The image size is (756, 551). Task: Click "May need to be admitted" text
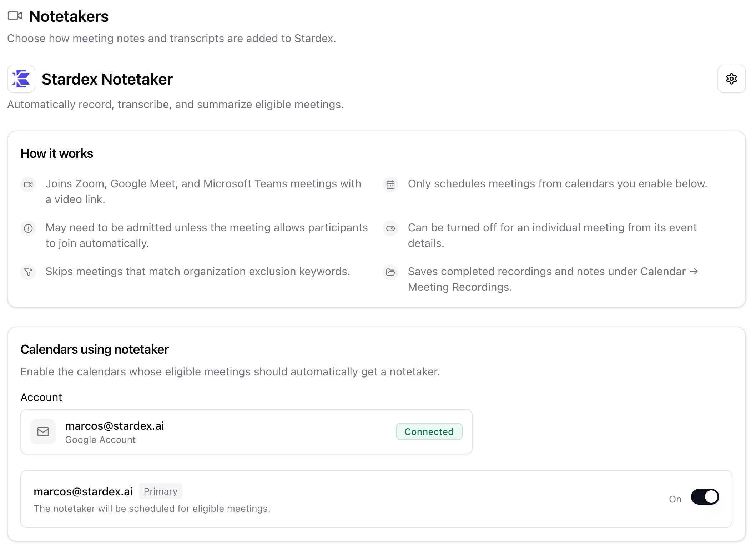[207, 235]
